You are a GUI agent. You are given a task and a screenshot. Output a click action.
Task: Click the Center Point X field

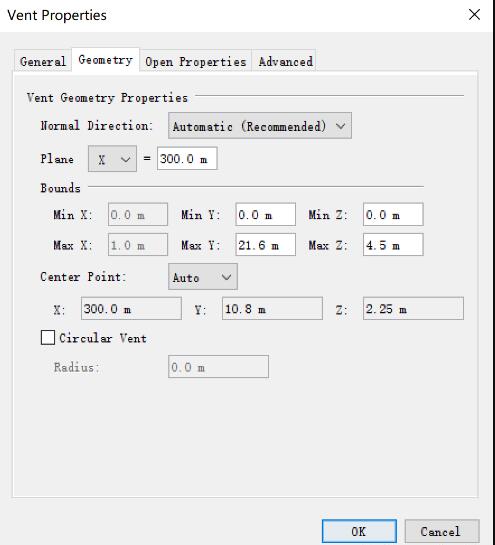[x=131, y=308]
